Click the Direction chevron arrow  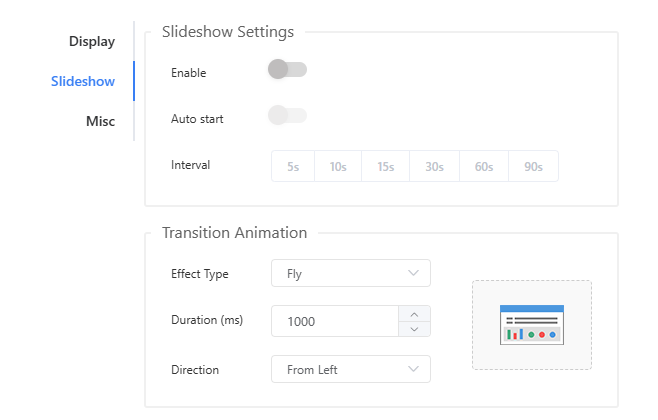pyautogui.click(x=414, y=369)
